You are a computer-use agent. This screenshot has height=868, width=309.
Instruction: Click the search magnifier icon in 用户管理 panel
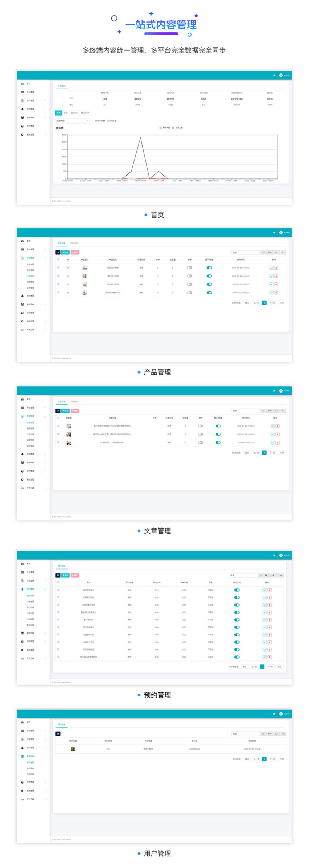[284, 734]
